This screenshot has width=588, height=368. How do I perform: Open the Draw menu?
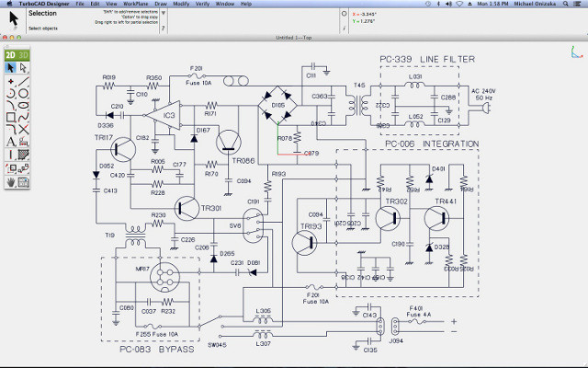coord(161,4)
